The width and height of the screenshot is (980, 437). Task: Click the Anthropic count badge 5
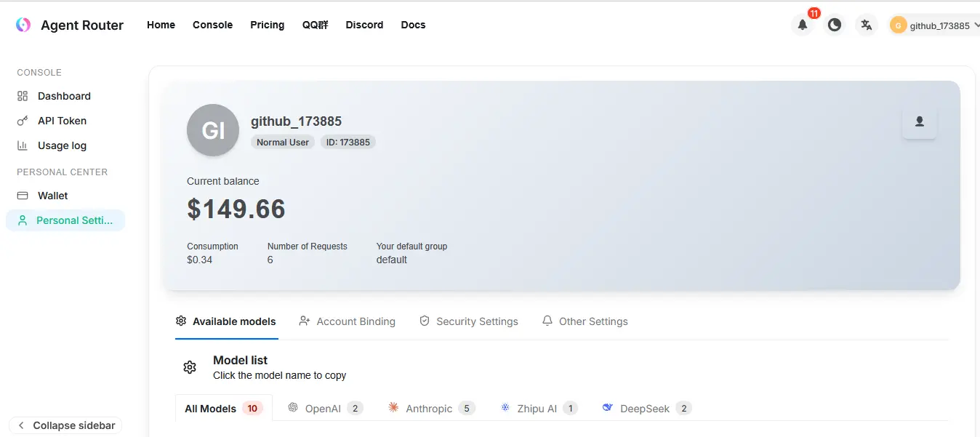tap(467, 408)
